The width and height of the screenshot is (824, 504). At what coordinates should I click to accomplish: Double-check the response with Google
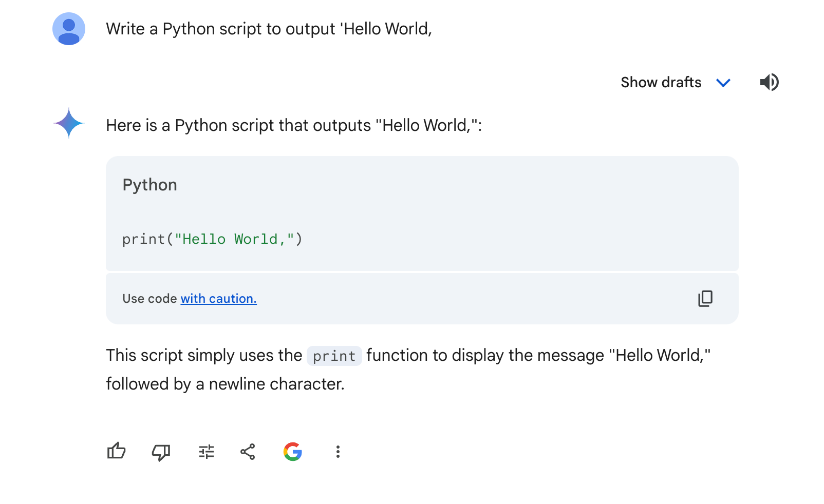292,452
